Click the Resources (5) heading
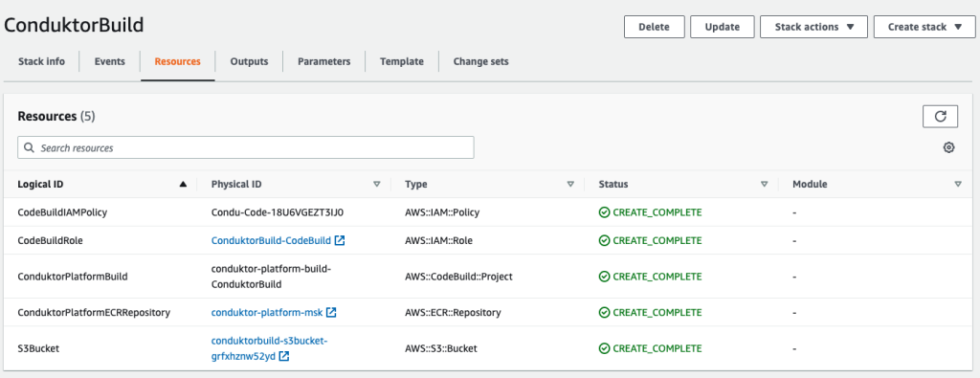 point(56,116)
